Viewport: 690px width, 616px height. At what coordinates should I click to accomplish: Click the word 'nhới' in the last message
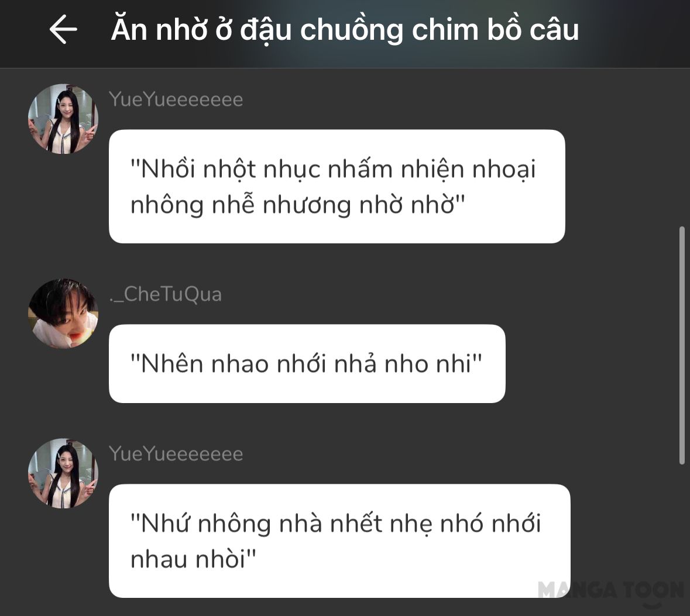[x=516, y=524]
